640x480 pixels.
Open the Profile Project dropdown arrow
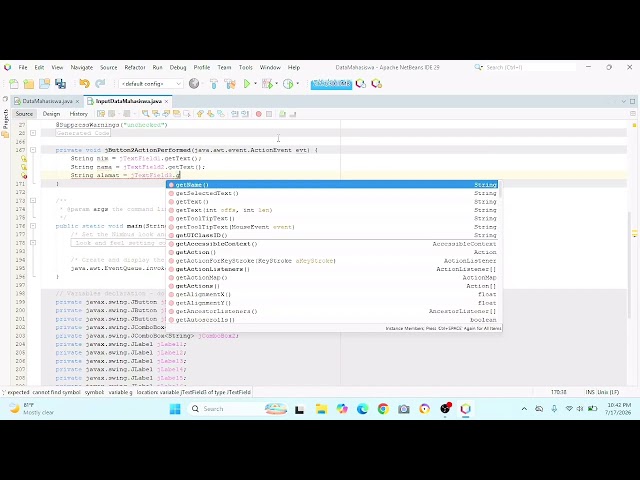coord(298,84)
